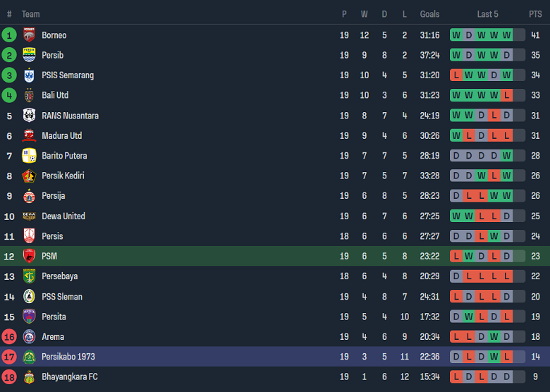Click the Bhayangkara FC crest icon
Screen dimensions: 550x392
point(29,377)
